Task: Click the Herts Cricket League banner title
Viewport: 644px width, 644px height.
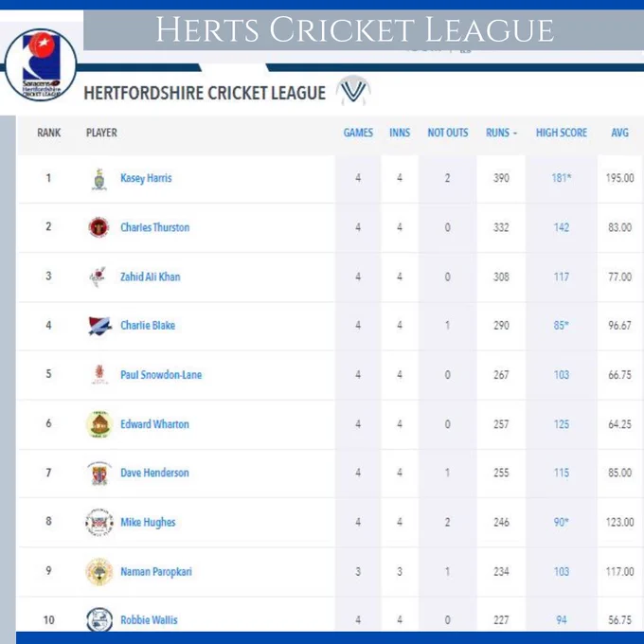Action: pos(355,29)
